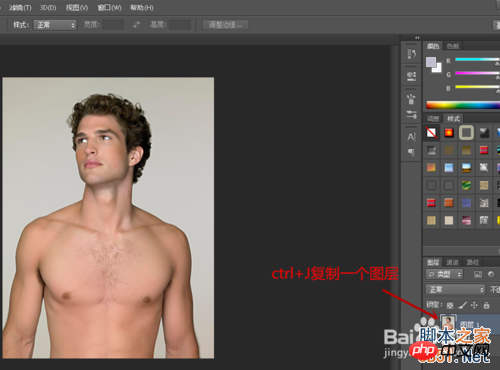Switch to the 路径 Paths tab
500x370 pixels.
click(x=472, y=262)
